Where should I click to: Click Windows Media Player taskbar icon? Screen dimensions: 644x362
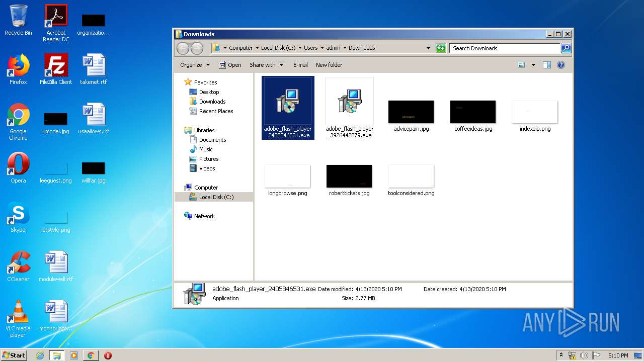pos(74,355)
